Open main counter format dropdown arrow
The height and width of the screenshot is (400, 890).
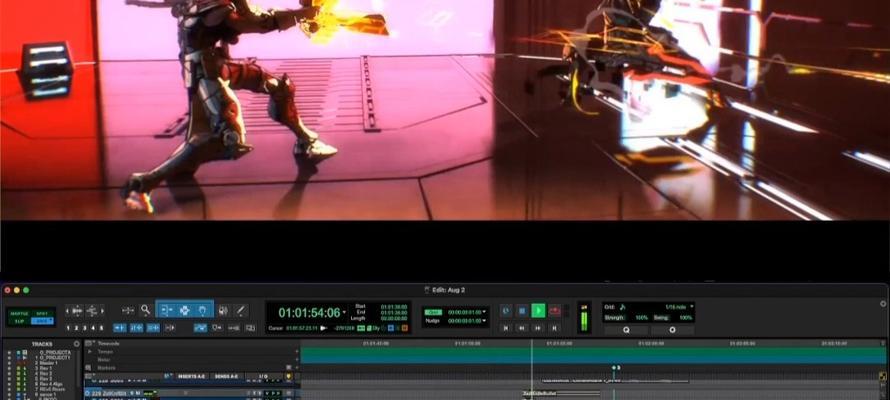coord(344,313)
